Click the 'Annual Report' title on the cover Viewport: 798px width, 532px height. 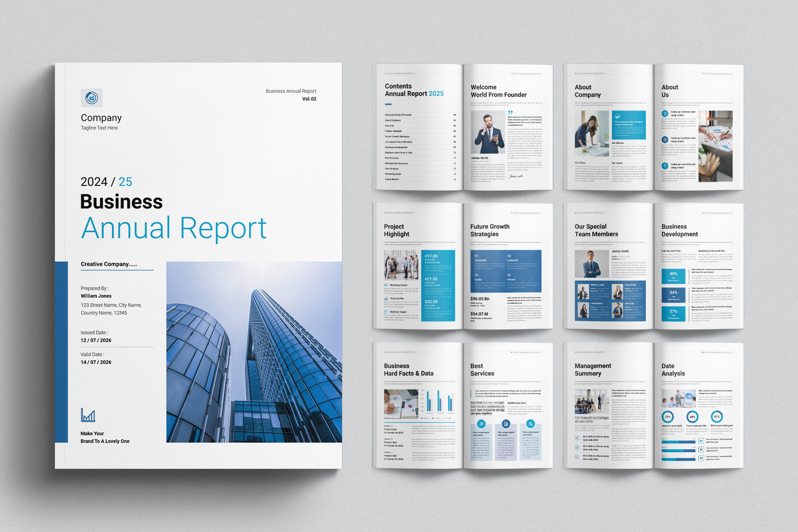174,228
